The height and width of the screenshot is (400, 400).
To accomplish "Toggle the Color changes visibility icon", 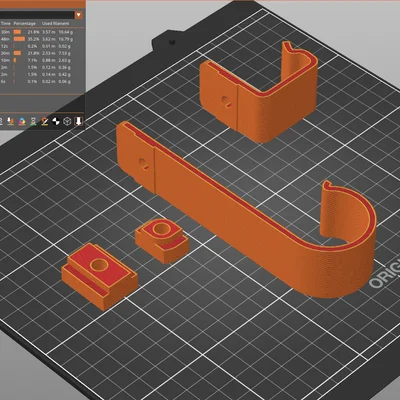I will 22,121.
